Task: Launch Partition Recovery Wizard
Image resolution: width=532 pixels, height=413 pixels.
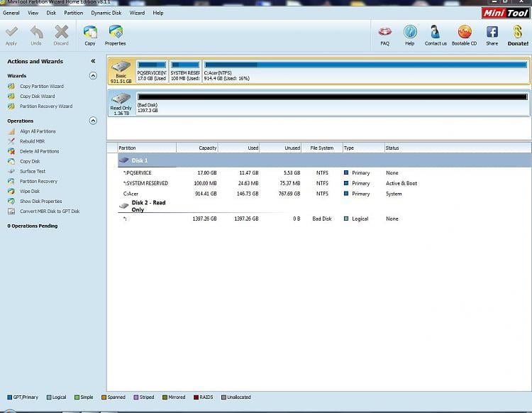Action: pyautogui.click(x=46, y=106)
